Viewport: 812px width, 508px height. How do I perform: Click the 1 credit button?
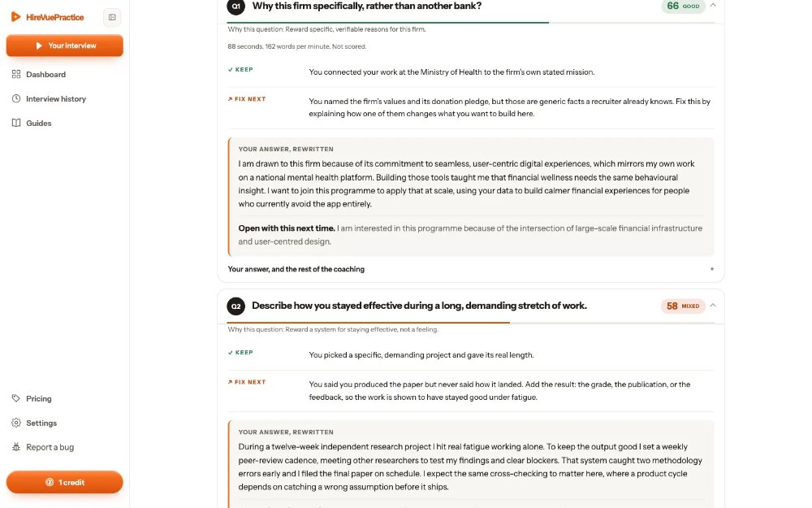pos(65,482)
